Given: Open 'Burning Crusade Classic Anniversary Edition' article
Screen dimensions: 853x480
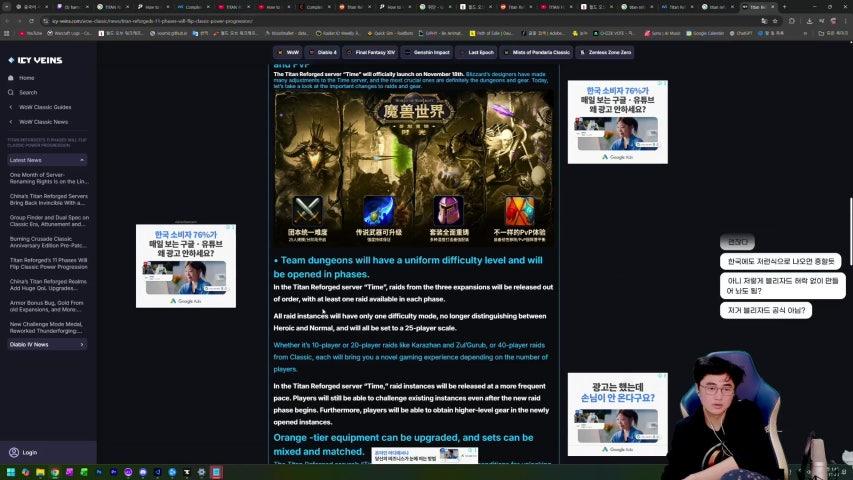Looking at the screenshot, I should 48,242.
